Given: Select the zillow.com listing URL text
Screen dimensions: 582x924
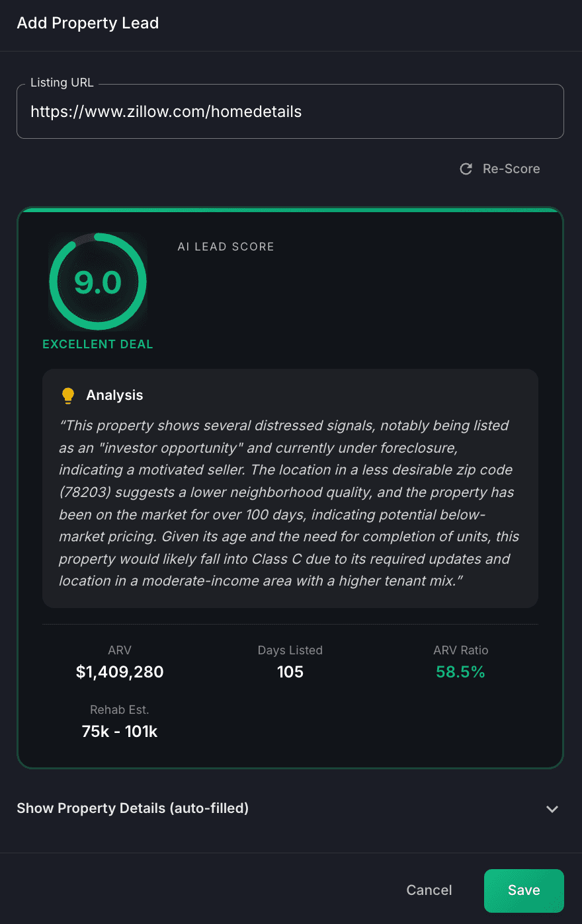Looking at the screenshot, I should coord(165,112).
